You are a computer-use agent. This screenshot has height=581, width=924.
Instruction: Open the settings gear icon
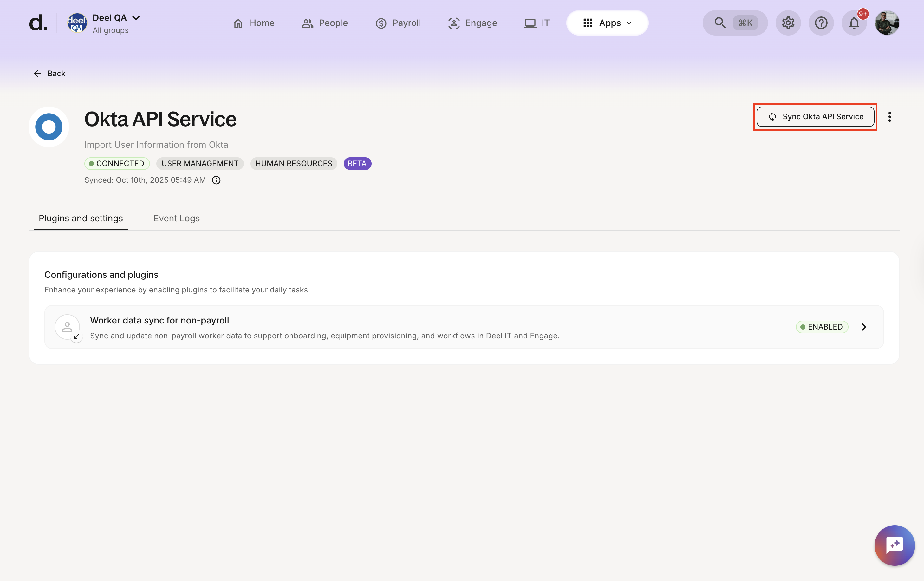788,23
